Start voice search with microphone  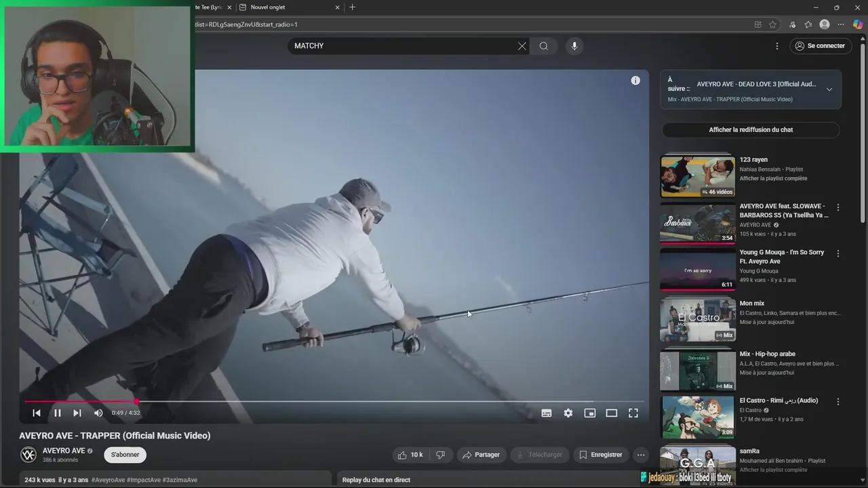(574, 46)
